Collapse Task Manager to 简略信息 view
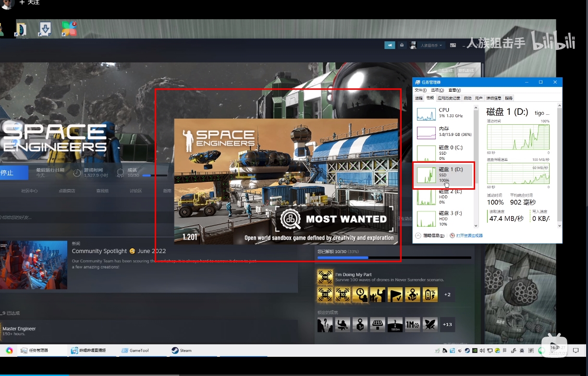The height and width of the screenshot is (376, 588). click(430, 236)
